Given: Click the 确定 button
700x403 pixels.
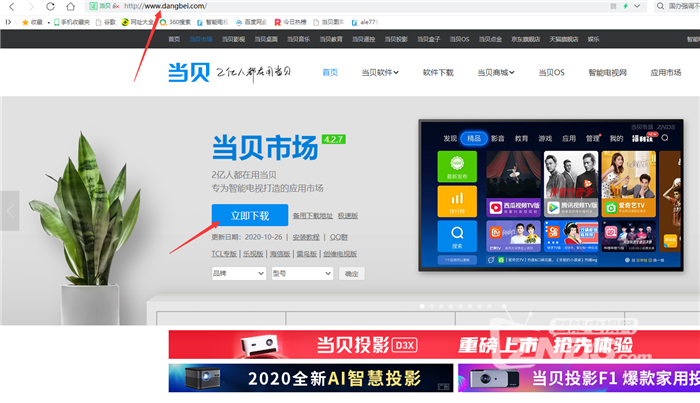Looking at the screenshot, I should click(x=352, y=273).
